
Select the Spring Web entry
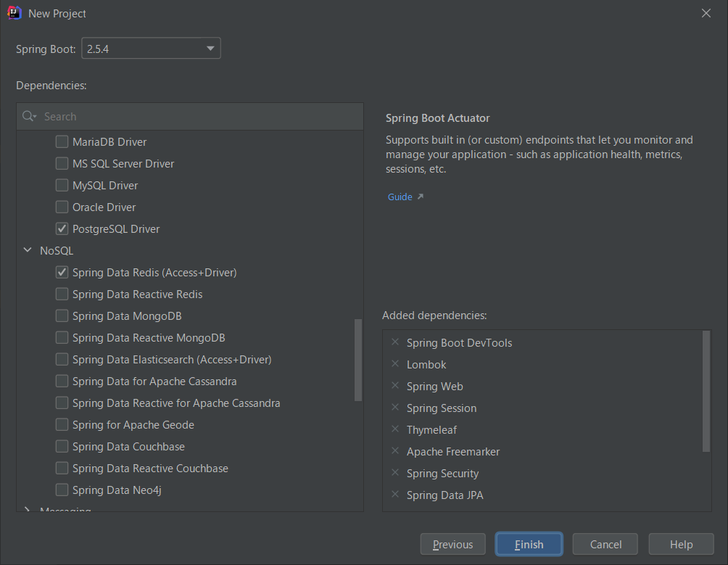point(434,387)
